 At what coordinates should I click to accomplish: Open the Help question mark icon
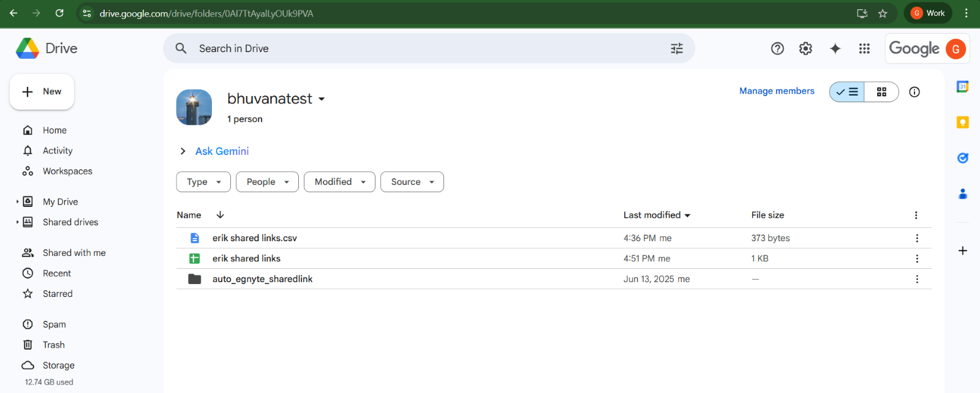coord(777,48)
